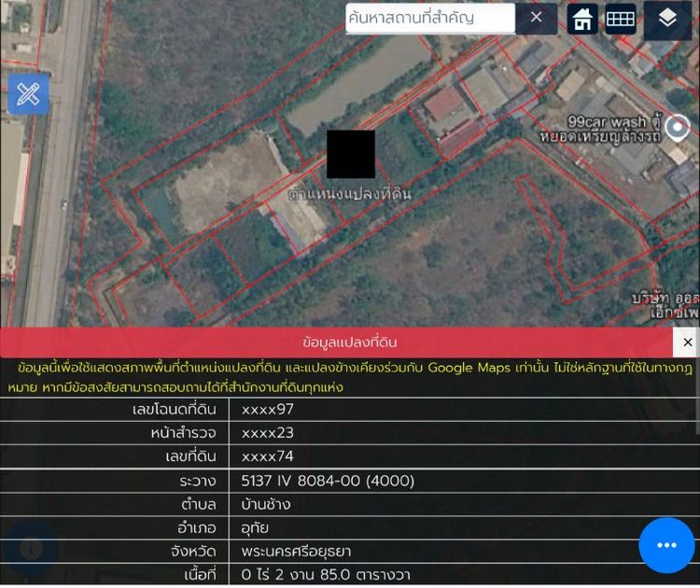This screenshot has height=588, width=700.
Task: Select the อำเภอ label
Action: (197, 528)
